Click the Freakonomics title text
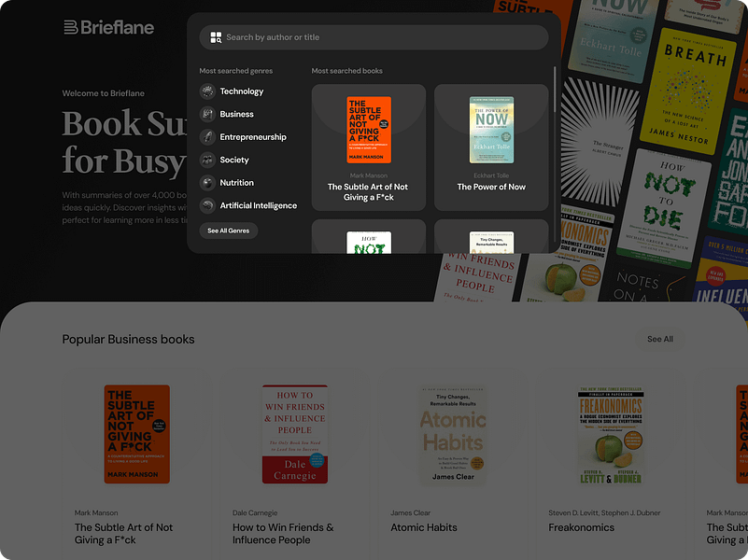Image resolution: width=748 pixels, height=560 pixels. [582, 527]
